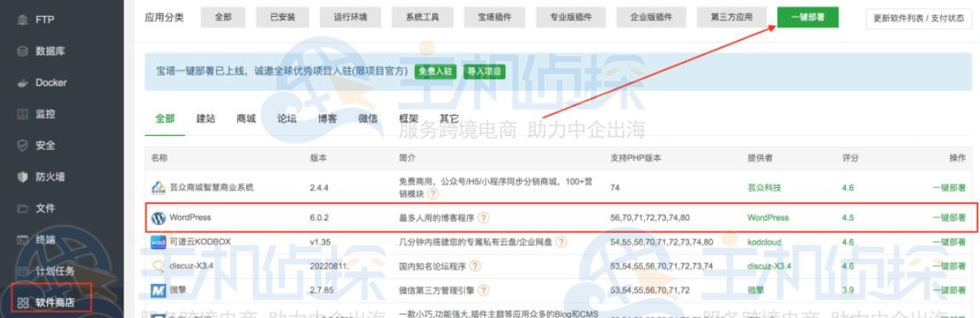Switch to the 建站 tab

206,118
